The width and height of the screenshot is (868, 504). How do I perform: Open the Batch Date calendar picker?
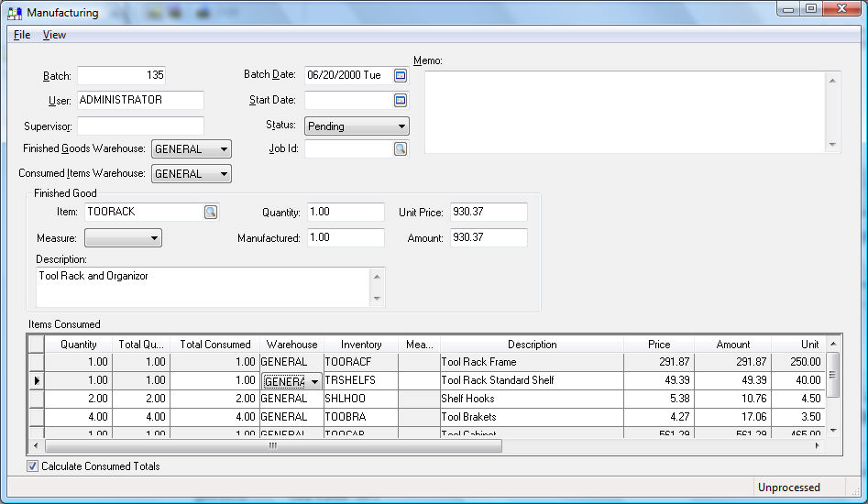coord(401,75)
